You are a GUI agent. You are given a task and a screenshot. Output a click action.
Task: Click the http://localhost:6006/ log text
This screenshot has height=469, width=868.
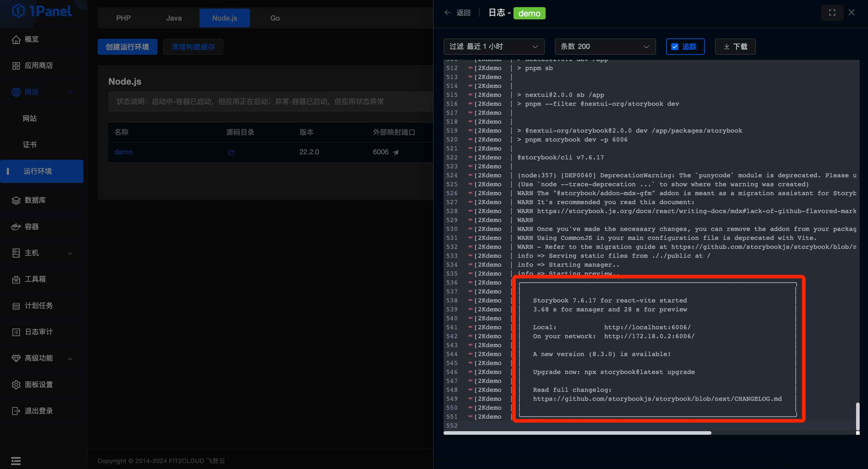pyautogui.click(x=647, y=327)
